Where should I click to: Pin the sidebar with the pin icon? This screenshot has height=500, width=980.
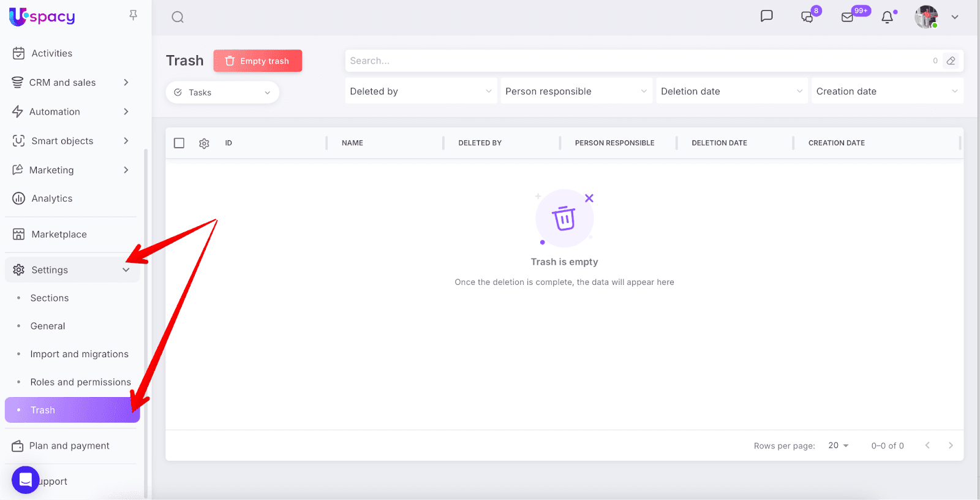[x=133, y=15]
